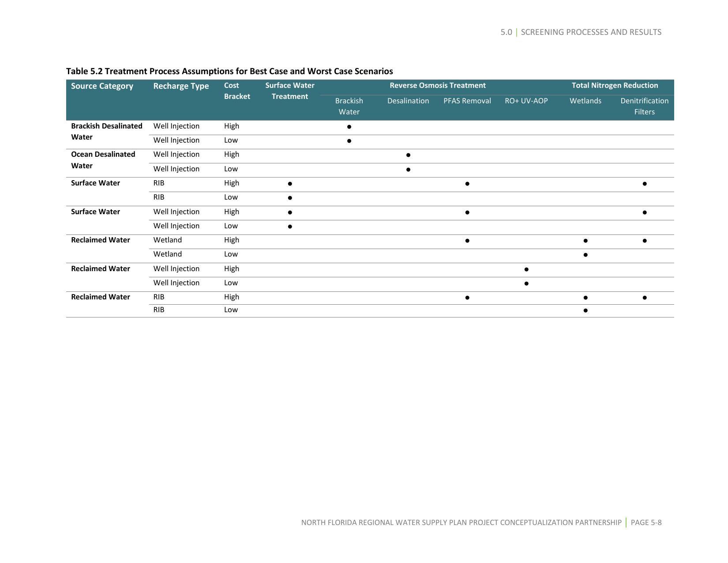Click the RO+ UV-AOP bullet for Reclaimed Water Well Injection High
Image resolution: width=728 pixels, height=563 pixels.
526,269
